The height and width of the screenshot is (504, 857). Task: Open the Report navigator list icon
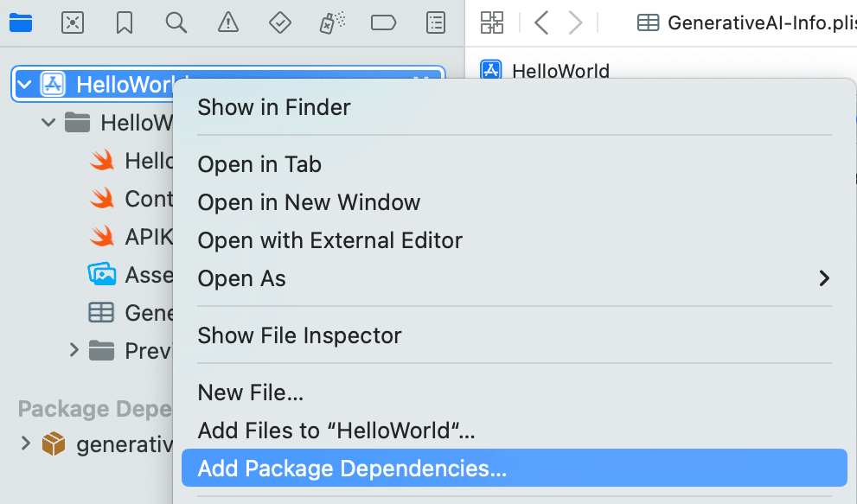pos(436,23)
